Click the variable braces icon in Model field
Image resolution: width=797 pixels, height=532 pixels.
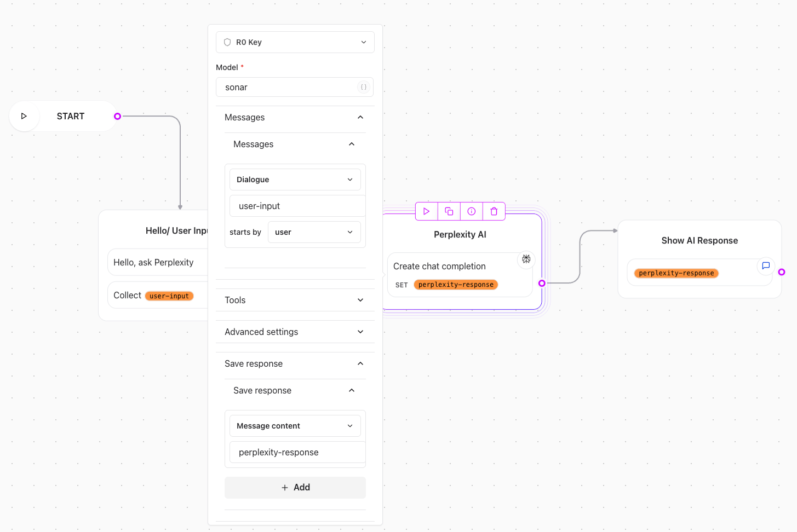coord(364,87)
